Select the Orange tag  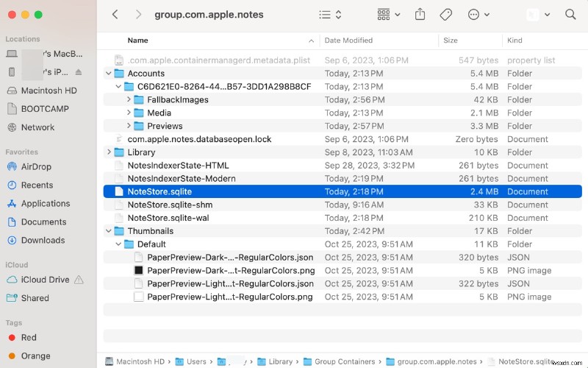click(x=35, y=355)
